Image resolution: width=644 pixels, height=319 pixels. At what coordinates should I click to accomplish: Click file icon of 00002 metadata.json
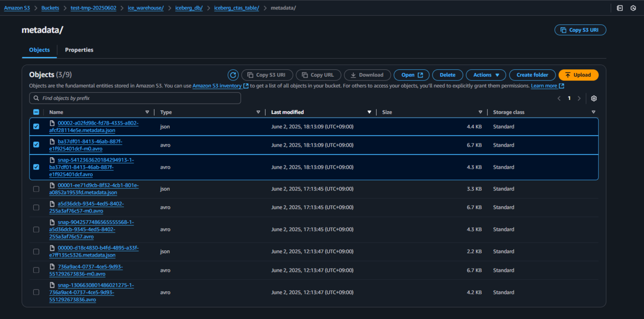pos(53,124)
